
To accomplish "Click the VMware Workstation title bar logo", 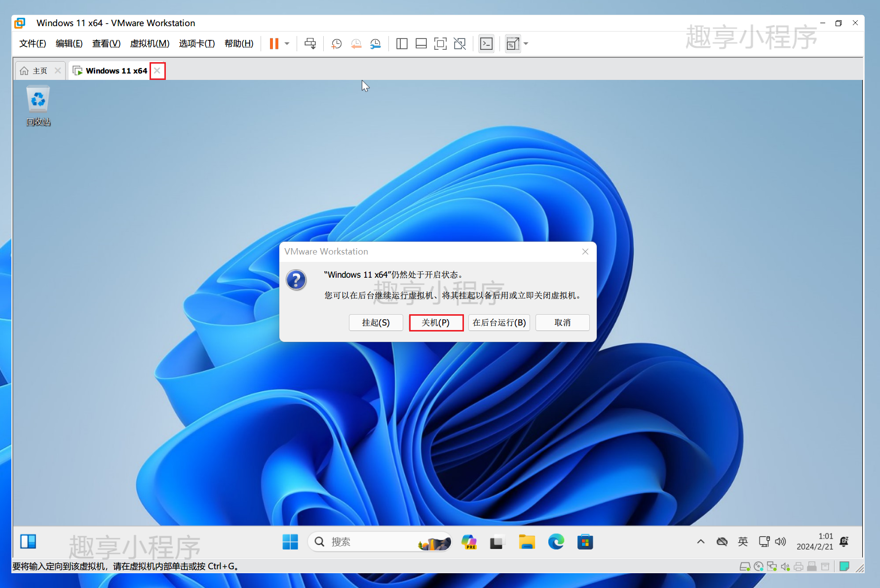I will pyautogui.click(x=20, y=23).
